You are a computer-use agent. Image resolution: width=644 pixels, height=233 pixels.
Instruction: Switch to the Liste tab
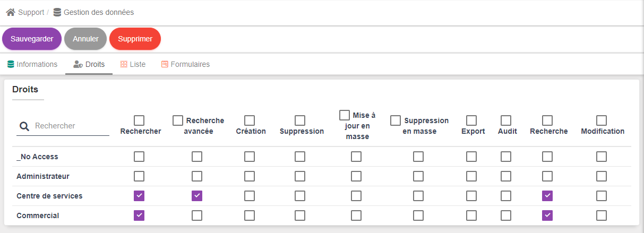[133, 64]
